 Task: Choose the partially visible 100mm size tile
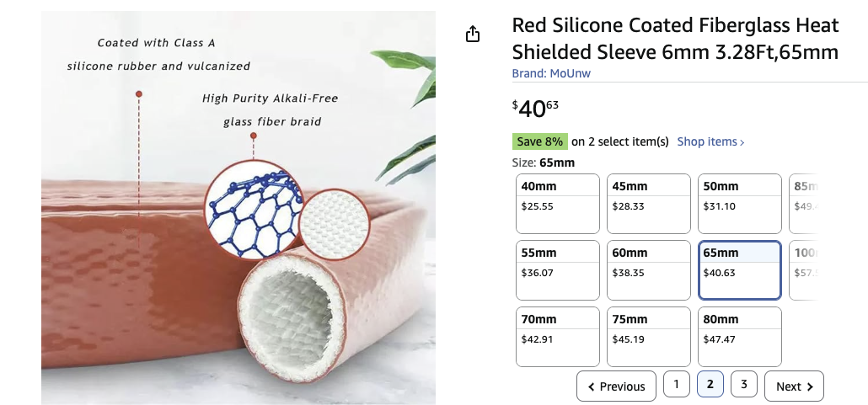tap(803, 270)
